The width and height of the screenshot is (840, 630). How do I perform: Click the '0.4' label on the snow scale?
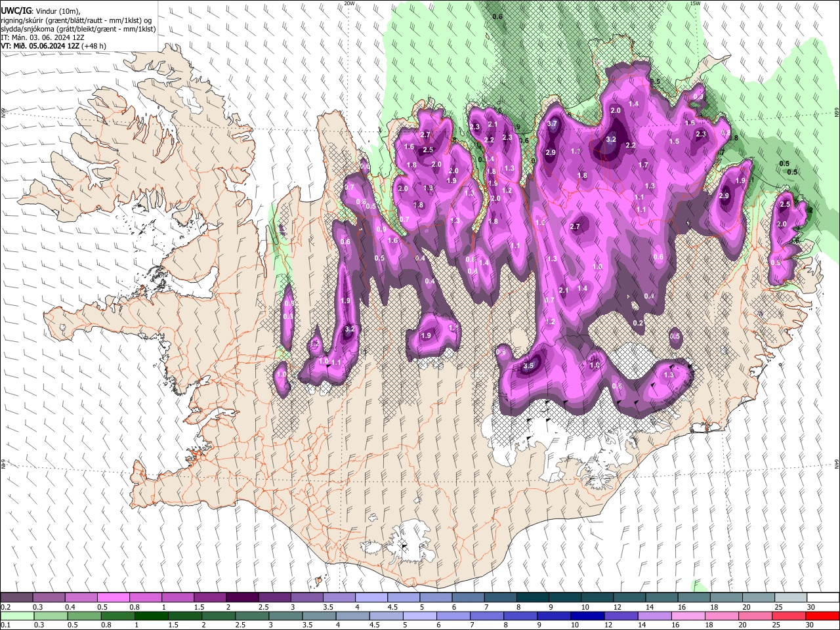(x=70, y=607)
